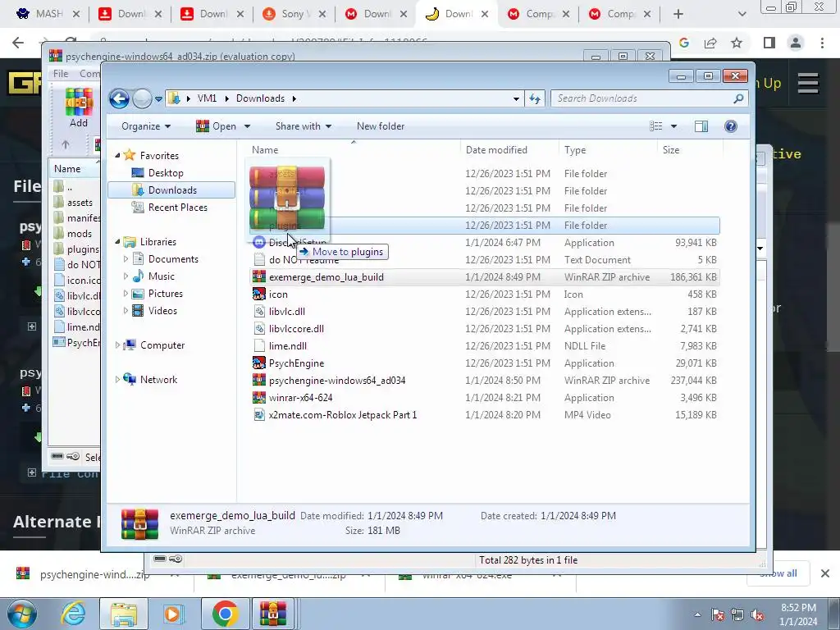Open the view options dropdown arrow

pyautogui.click(x=674, y=126)
